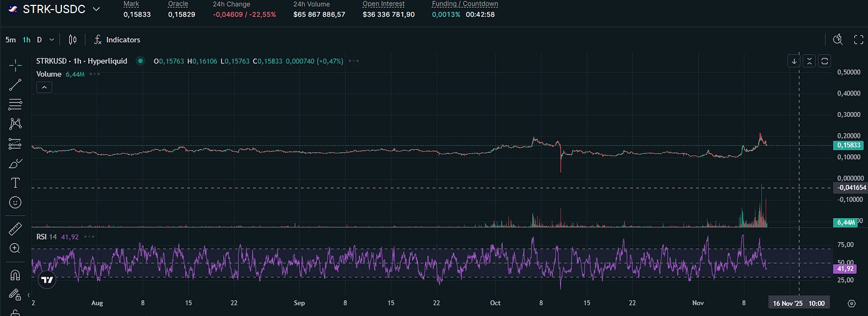
Task: Click the funding rate 0,0013% value
Action: pyautogui.click(x=446, y=14)
